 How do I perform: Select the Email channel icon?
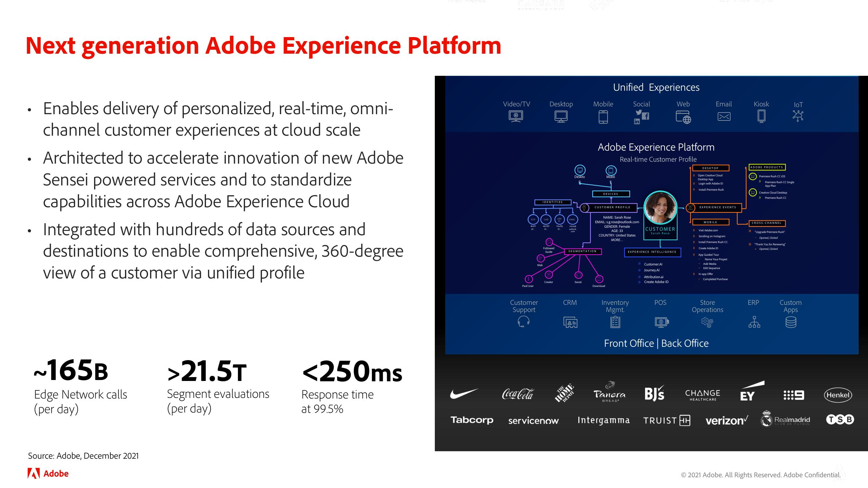pos(724,119)
